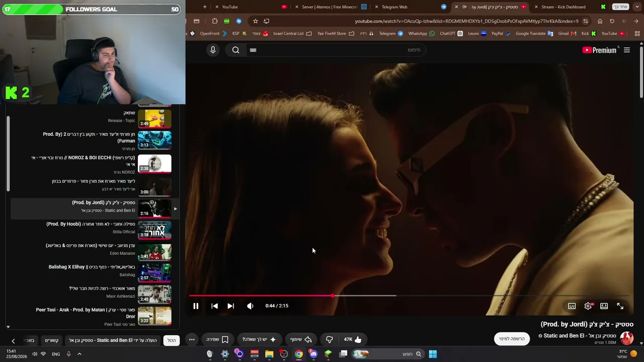Open the PayPal bookmark

click(501, 34)
